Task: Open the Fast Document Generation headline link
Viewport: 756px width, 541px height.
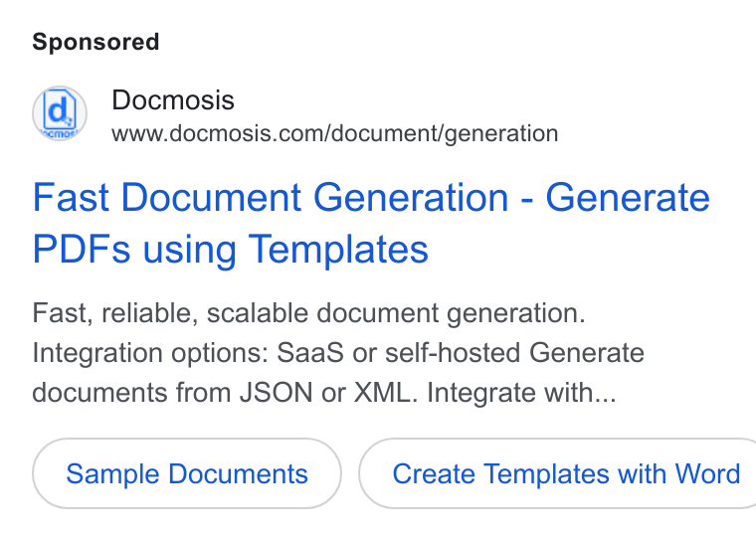Action: pos(371,223)
